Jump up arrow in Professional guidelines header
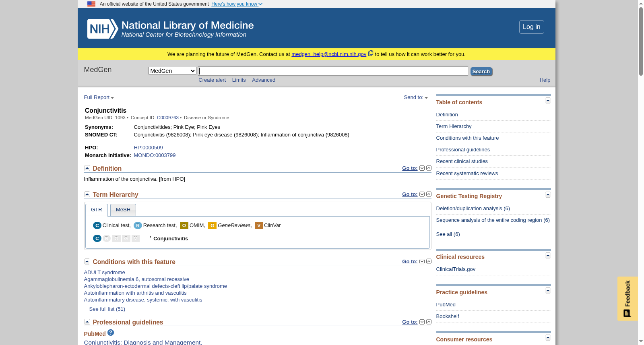Image resolution: width=644 pixels, height=345 pixels. click(x=429, y=322)
